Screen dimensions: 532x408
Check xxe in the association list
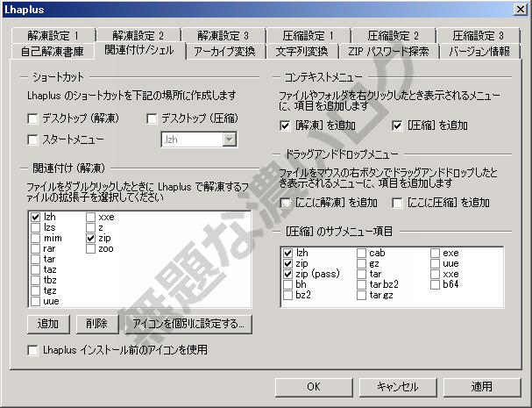(90, 217)
